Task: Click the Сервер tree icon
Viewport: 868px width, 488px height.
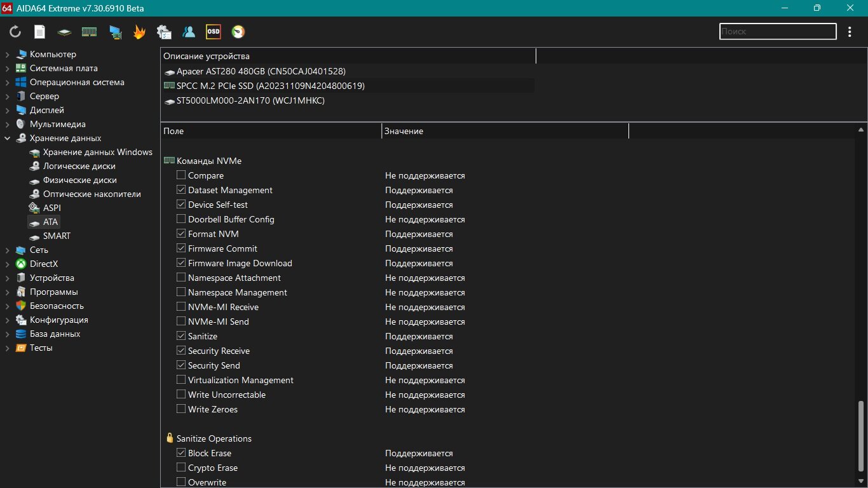Action: click(21, 97)
